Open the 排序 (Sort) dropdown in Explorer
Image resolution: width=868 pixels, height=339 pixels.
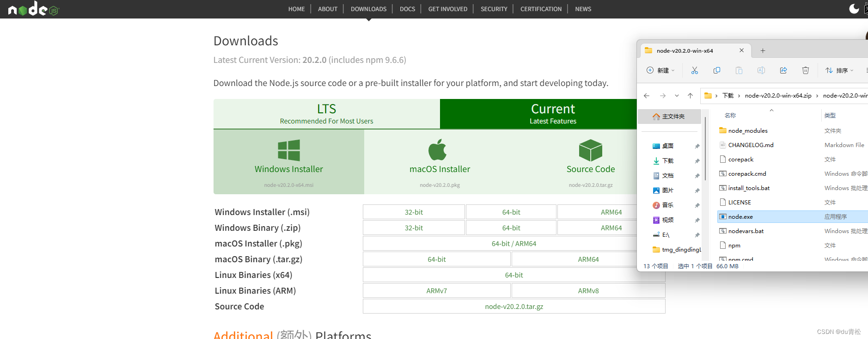[839, 70]
